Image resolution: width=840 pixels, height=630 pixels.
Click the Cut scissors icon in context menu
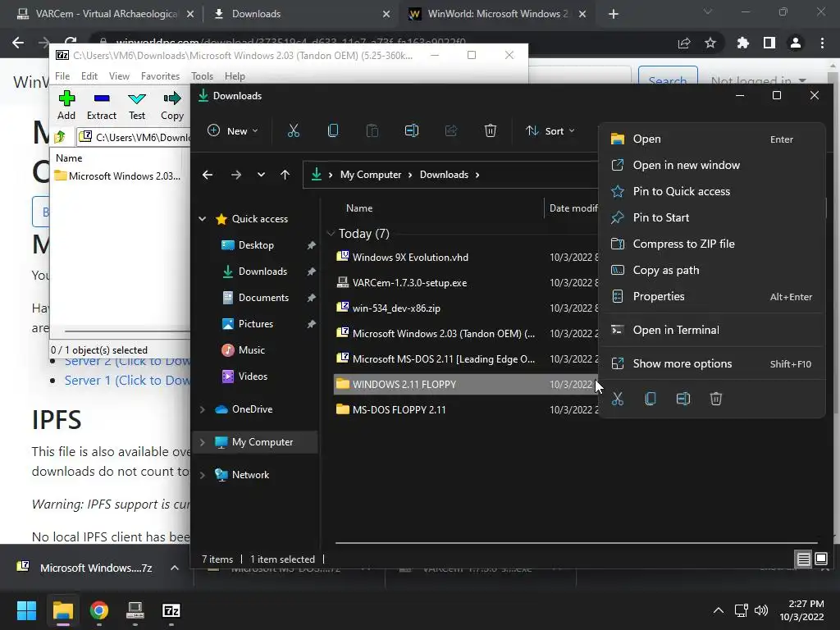(x=618, y=399)
